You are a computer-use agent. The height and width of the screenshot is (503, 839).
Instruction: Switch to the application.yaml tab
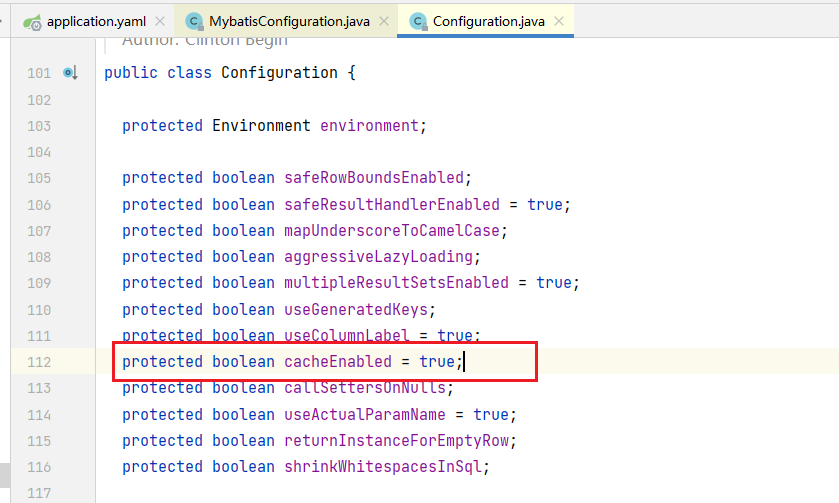pyautogui.click(x=93, y=21)
